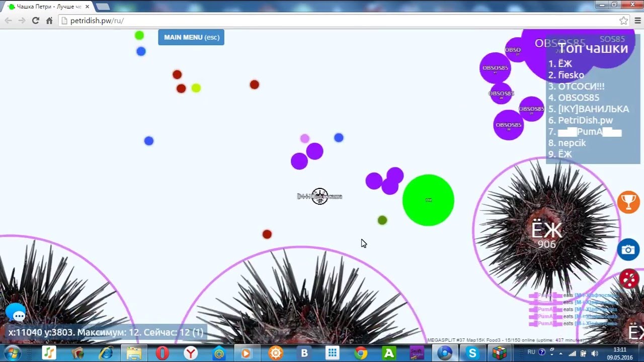Click leaderboard entry 8. nepcik

(x=567, y=143)
